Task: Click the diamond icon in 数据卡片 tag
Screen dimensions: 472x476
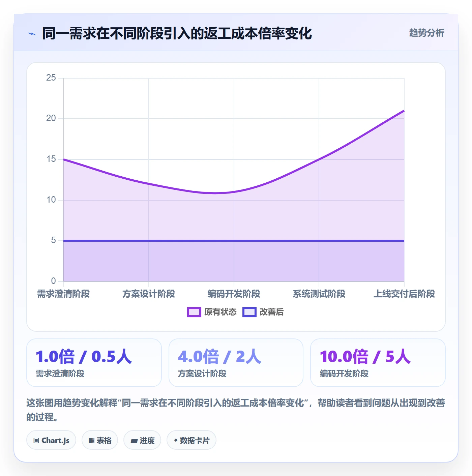Action: coord(176,440)
